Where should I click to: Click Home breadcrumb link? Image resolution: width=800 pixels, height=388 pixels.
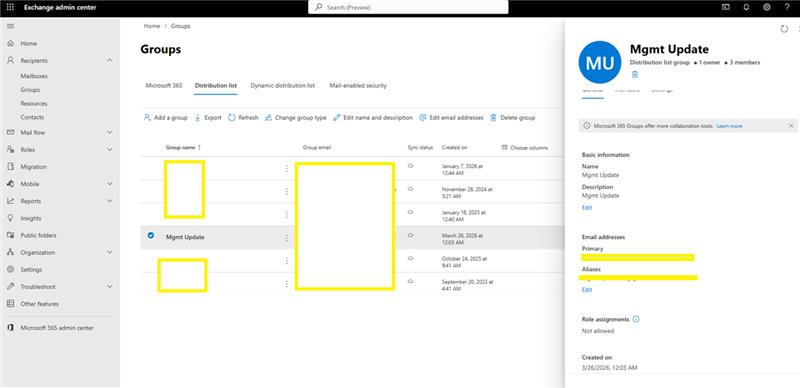click(152, 26)
